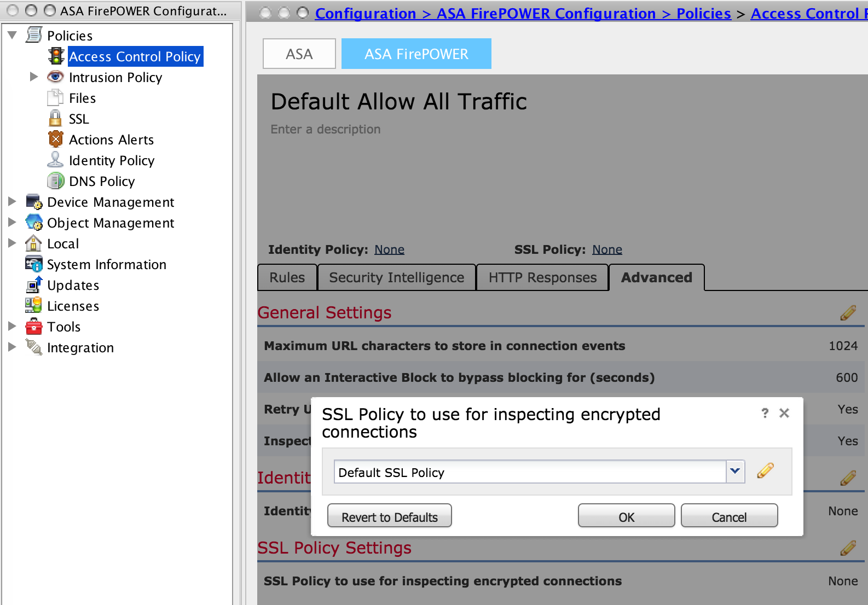Select System Information tree item
This screenshot has height=605, width=868.
click(107, 264)
